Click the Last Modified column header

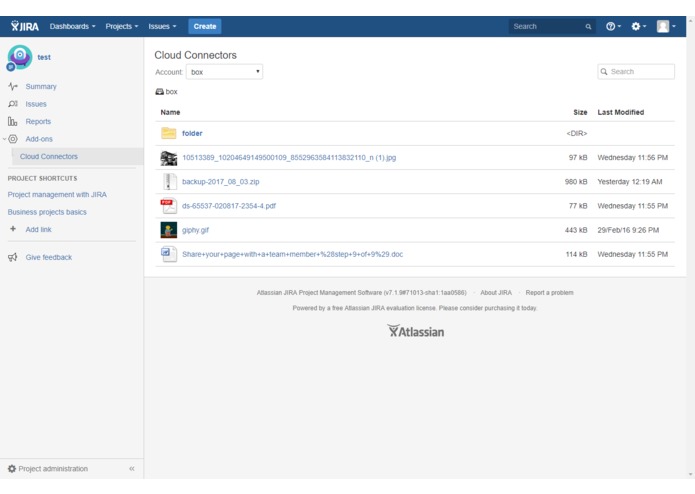(621, 112)
